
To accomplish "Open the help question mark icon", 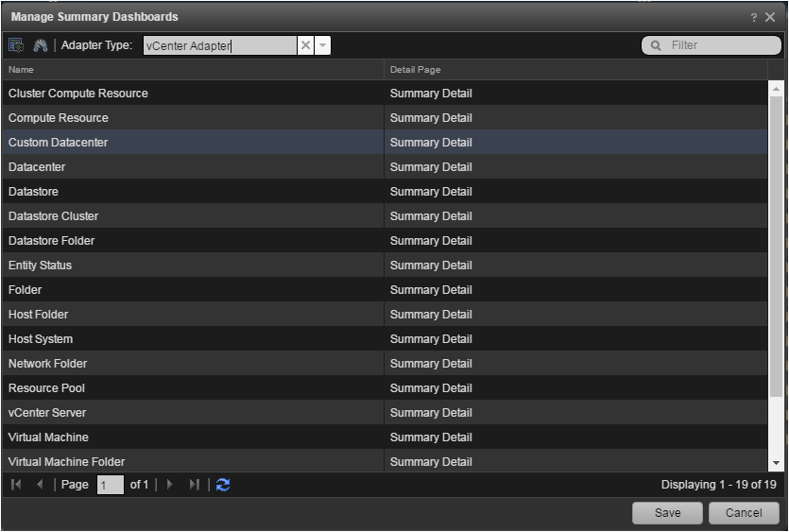I will click(x=754, y=17).
